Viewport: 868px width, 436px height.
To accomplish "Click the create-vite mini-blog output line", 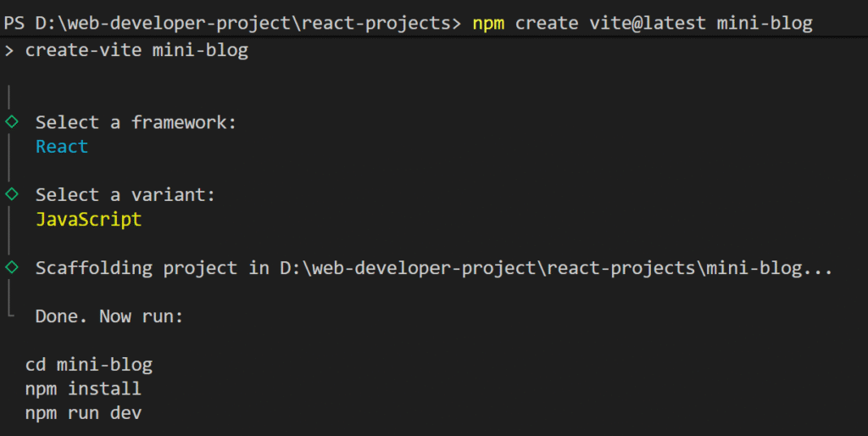I will point(136,51).
